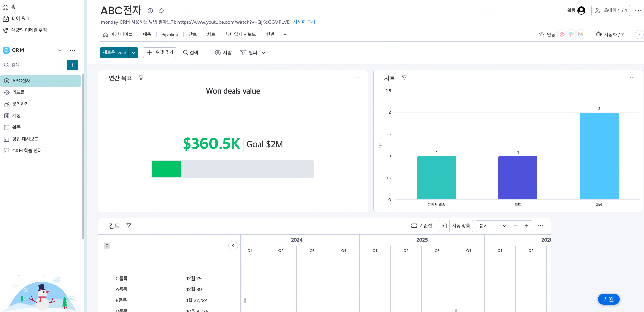The image size is (644, 312).
Task: Toggle the 기준선 baseline option in Gantt
Action: (x=422, y=226)
